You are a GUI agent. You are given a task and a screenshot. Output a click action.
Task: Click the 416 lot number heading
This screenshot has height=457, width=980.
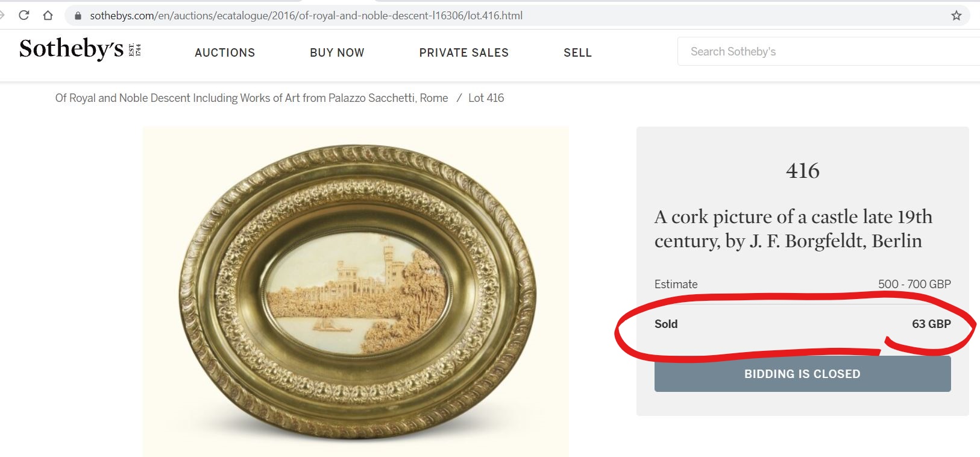click(x=802, y=171)
